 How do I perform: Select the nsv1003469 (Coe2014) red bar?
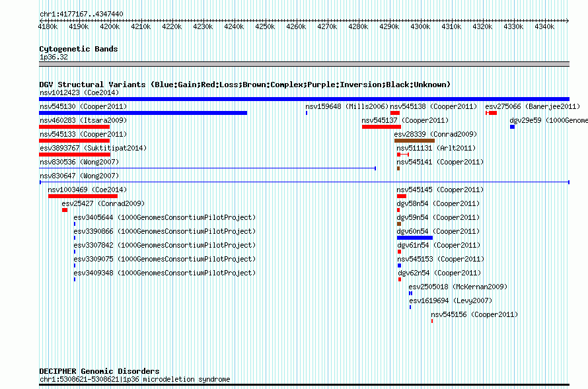click(x=83, y=196)
